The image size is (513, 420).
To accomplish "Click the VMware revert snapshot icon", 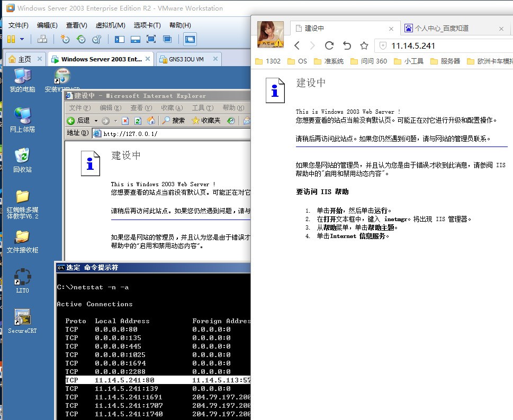I will (x=81, y=39).
